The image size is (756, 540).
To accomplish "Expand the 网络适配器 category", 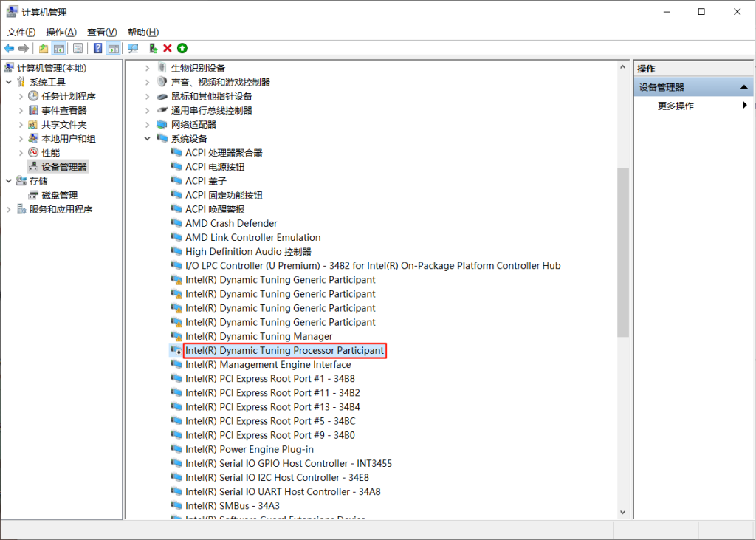I will [147, 125].
